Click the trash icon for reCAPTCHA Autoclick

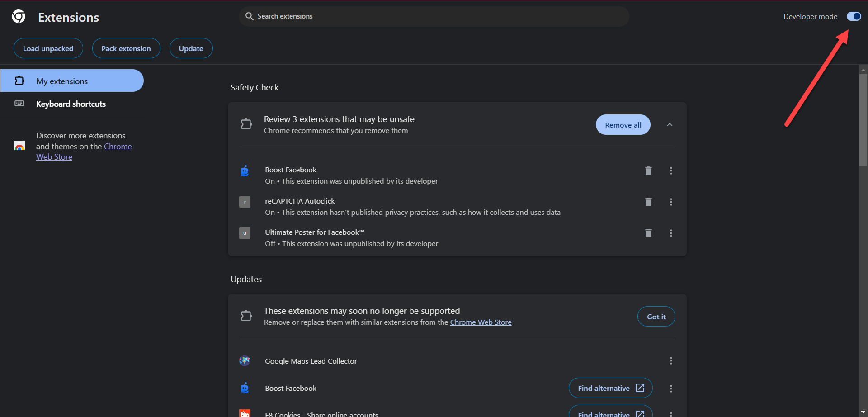coord(648,202)
